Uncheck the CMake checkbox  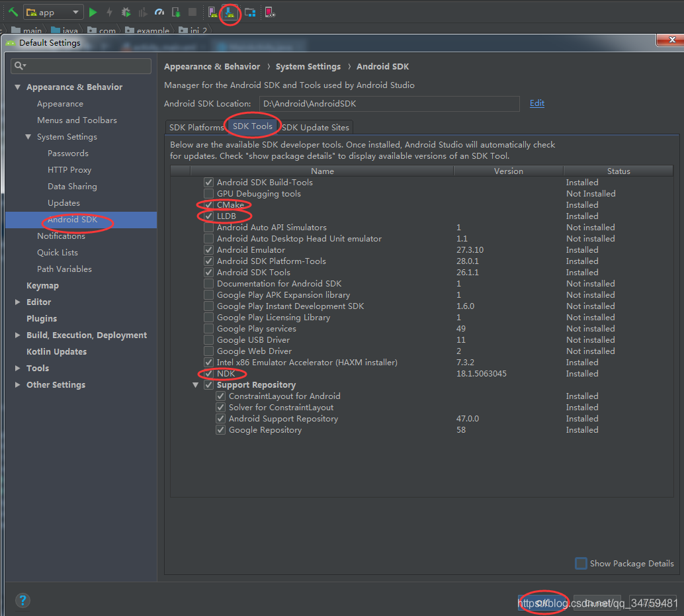(208, 204)
